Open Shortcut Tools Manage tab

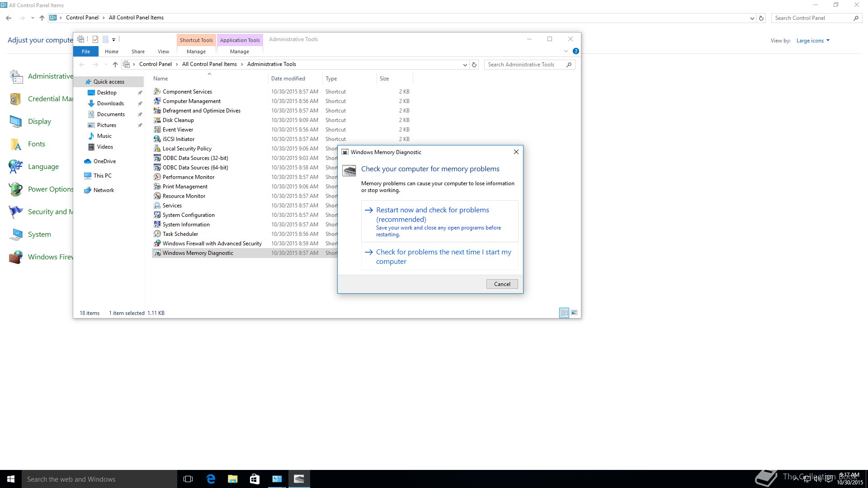pos(196,52)
